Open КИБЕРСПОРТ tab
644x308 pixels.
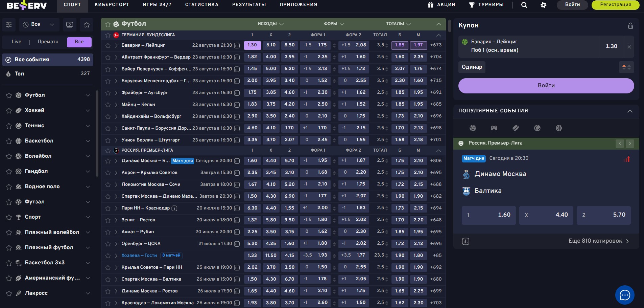[112, 5]
